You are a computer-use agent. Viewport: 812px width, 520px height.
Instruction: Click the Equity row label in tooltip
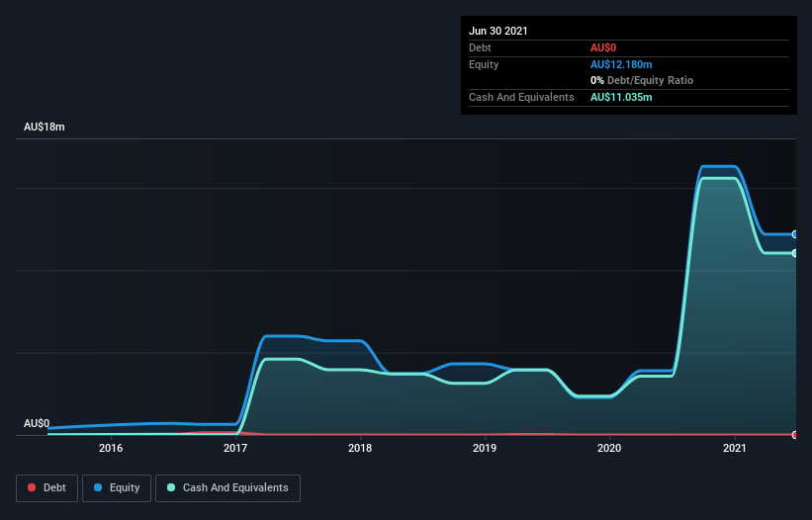(x=484, y=64)
